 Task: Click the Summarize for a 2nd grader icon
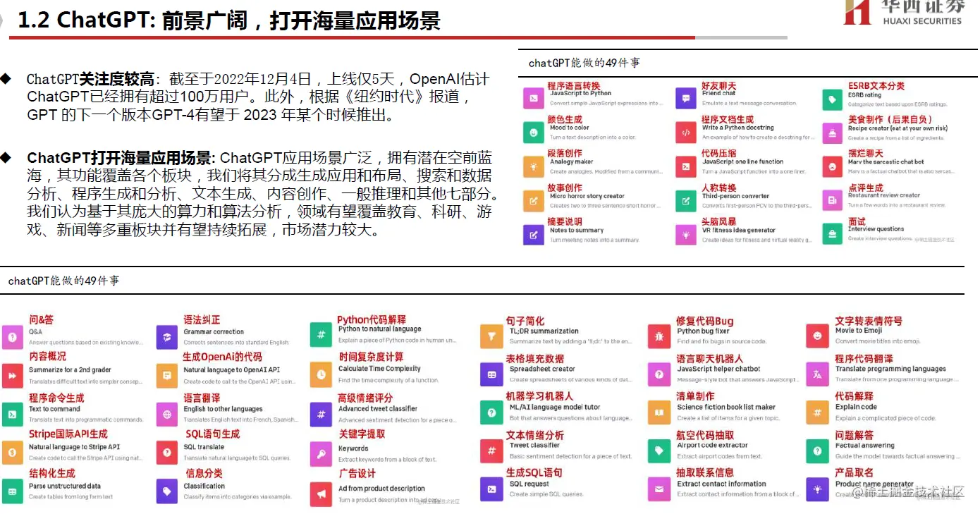(x=13, y=376)
